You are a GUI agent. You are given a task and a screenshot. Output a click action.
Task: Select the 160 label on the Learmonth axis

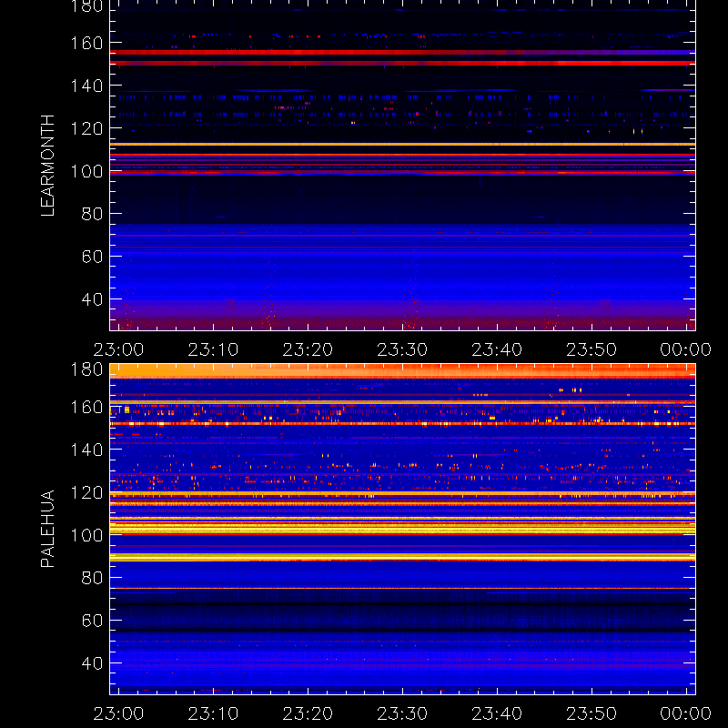(86, 43)
